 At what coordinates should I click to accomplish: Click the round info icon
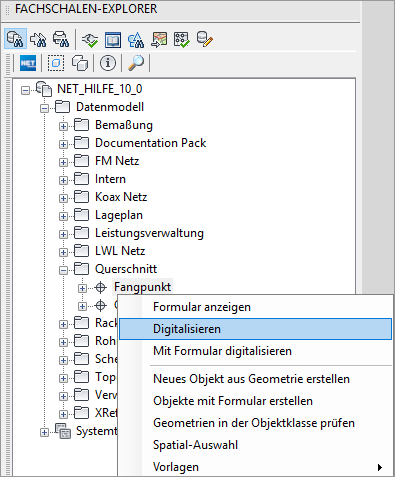[x=107, y=63]
